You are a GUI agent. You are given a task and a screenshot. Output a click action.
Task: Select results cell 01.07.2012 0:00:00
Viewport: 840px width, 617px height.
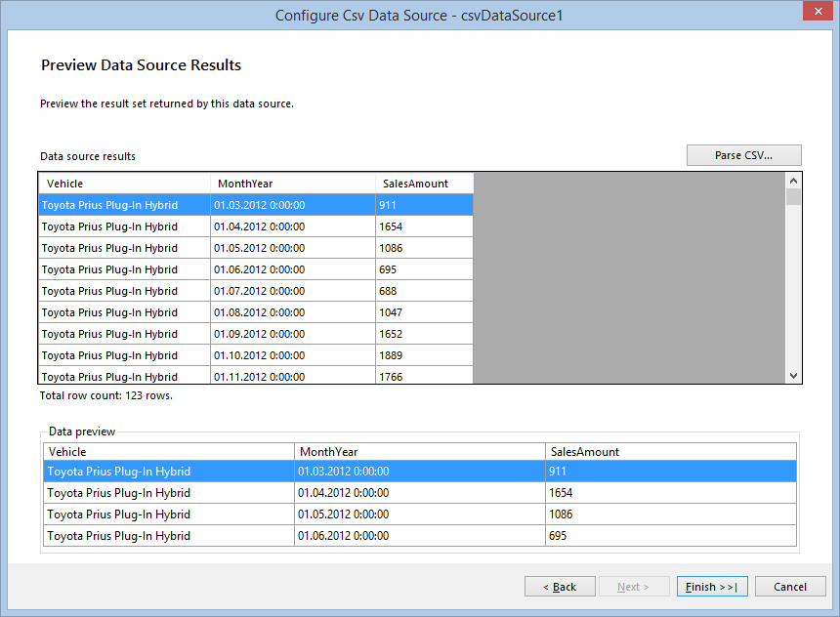(x=293, y=291)
